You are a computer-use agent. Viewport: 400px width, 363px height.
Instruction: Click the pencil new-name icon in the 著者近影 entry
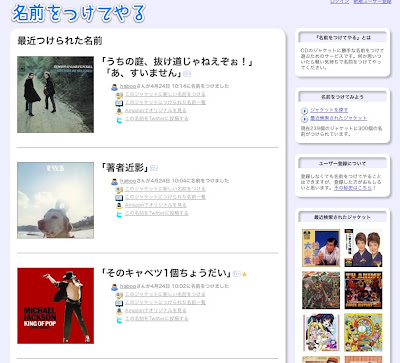[119, 190]
